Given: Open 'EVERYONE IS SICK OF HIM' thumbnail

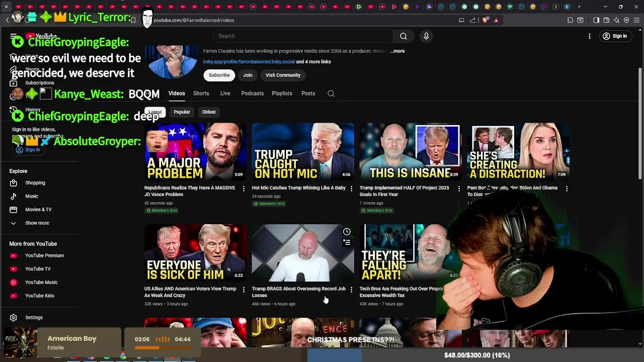Looking at the screenshot, I should 195,253.
